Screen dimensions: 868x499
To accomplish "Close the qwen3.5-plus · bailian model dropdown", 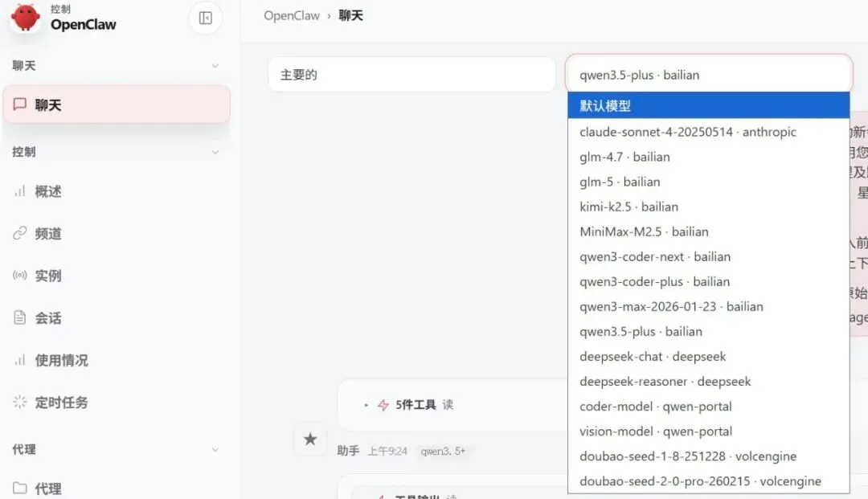I will coord(709,75).
